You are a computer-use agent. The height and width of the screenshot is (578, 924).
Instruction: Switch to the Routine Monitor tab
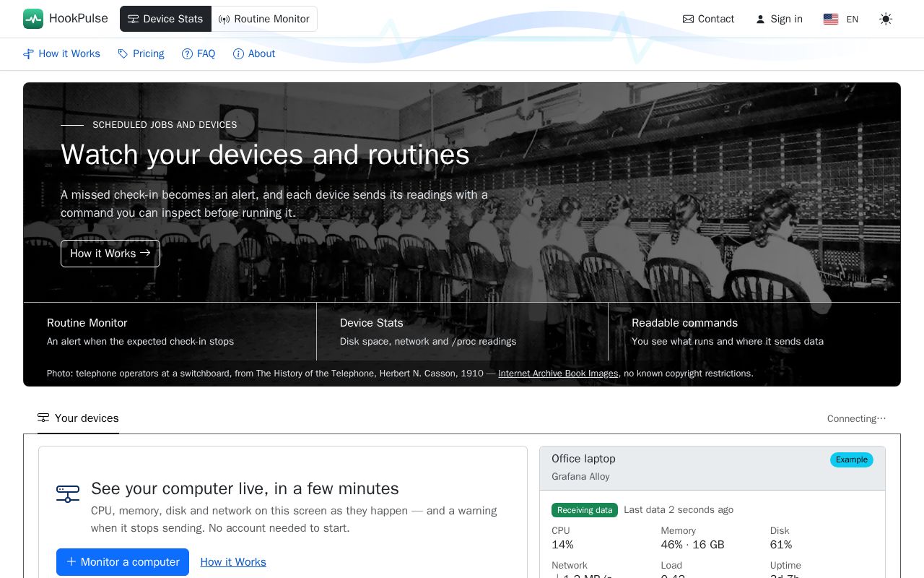click(264, 19)
